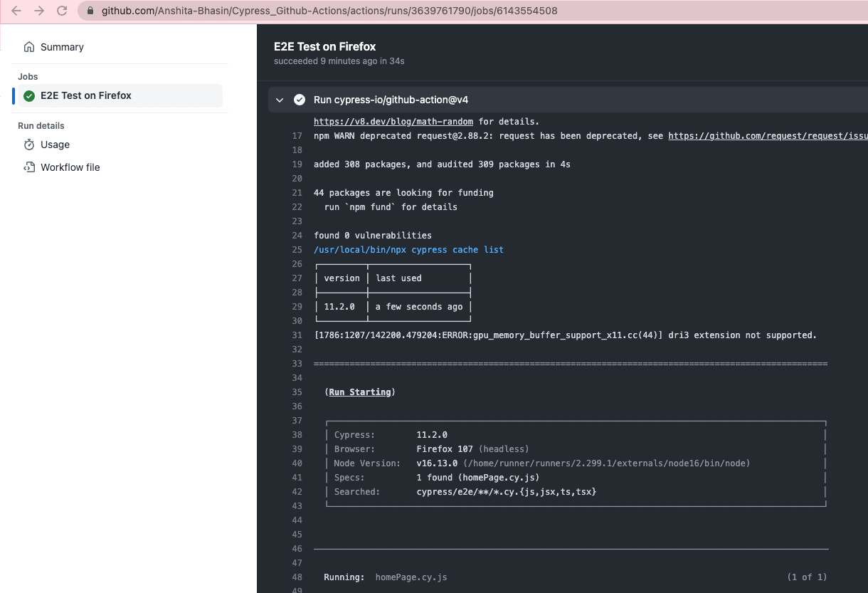Click the green check icon beside E2E Test on Firefox
This screenshot has width=868, height=593.
point(29,95)
